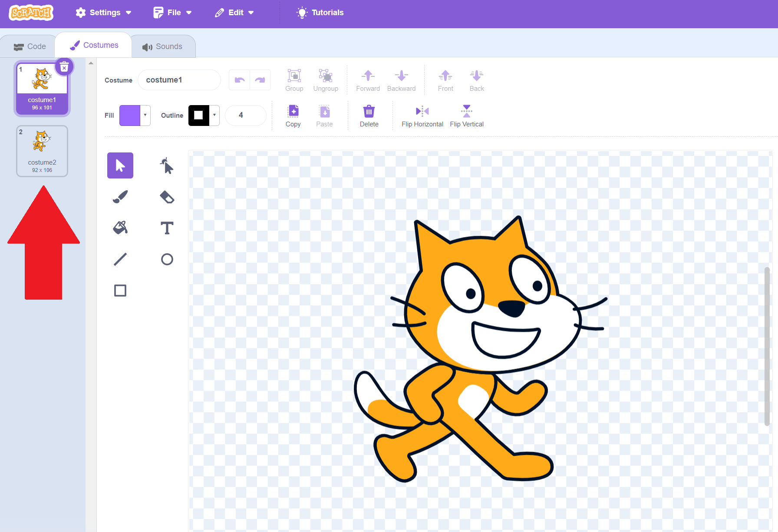Viewport: 778px width, 532px height.
Task: Expand the Fill color dropdown arrow
Action: click(145, 115)
